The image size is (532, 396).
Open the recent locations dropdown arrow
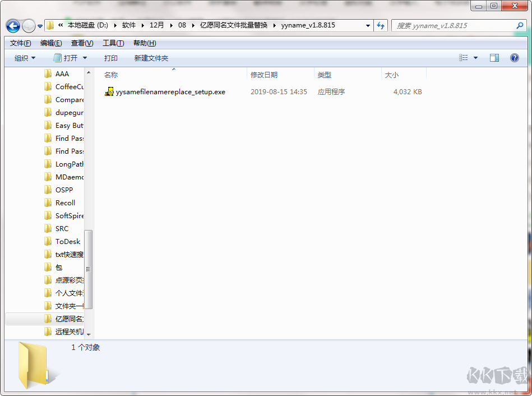tap(40, 26)
